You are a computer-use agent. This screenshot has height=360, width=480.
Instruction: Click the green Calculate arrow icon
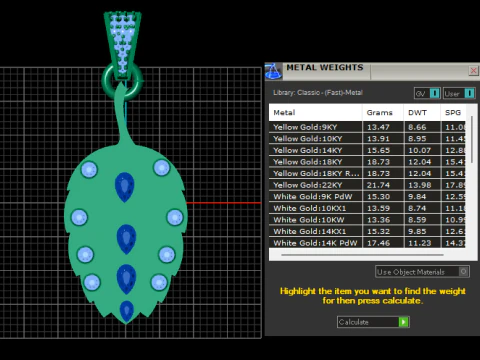coord(404,322)
